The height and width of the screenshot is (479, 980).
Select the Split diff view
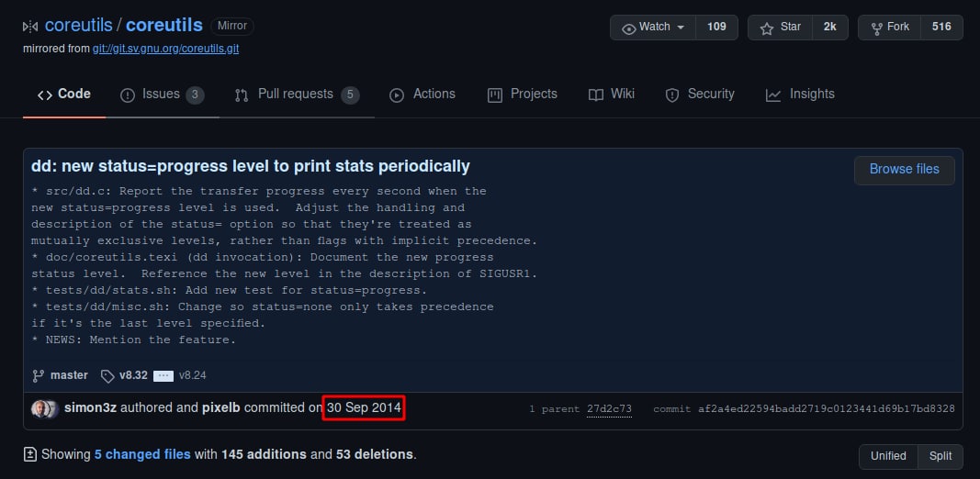940,456
